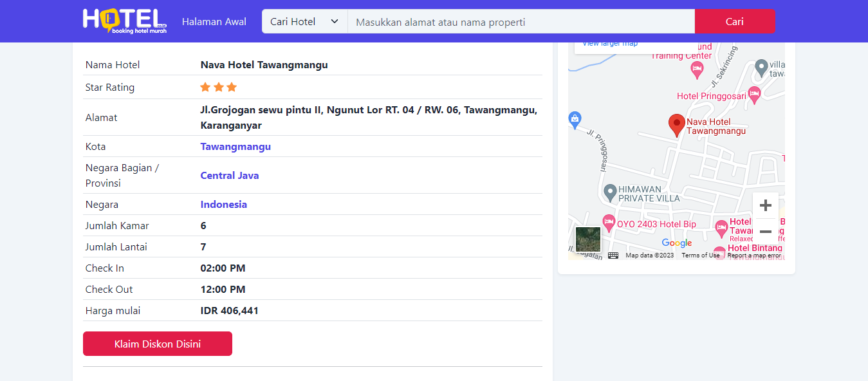Image resolution: width=868 pixels, height=381 pixels.
Task: Click the red Nava Hotel map pin
Action: click(676, 125)
